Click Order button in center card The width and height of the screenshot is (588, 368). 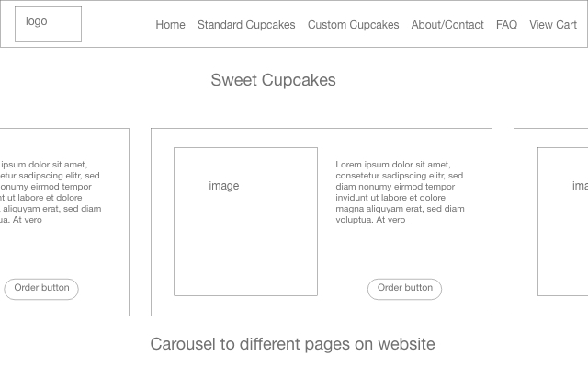tap(404, 289)
